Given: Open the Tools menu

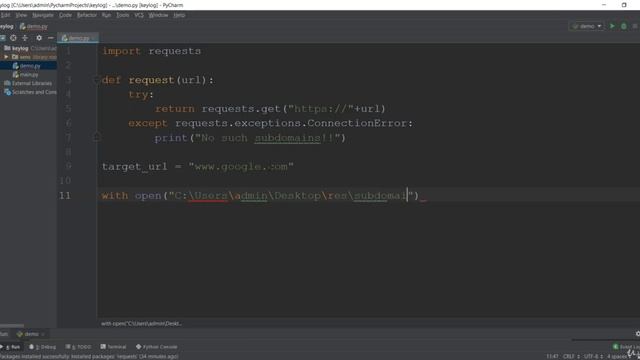Looking at the screenshot, I should click(122, 15).
